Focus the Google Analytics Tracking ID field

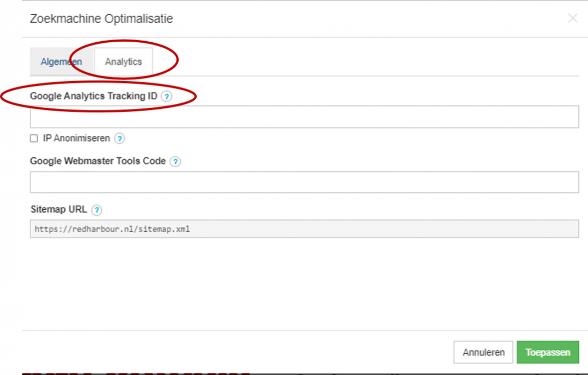(x=304, y=117)
